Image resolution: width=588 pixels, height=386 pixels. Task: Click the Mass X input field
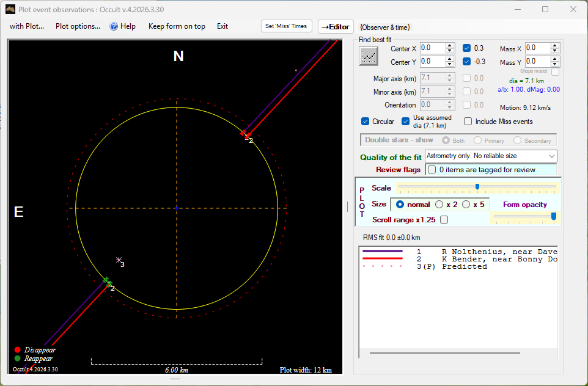click(x=537, y=48)
